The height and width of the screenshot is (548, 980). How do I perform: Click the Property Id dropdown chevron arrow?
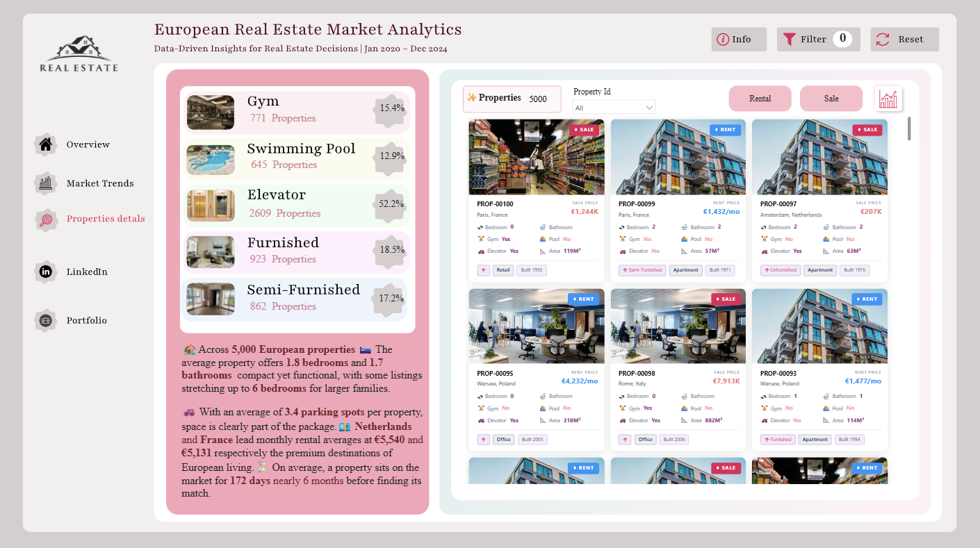coord(649,108)
